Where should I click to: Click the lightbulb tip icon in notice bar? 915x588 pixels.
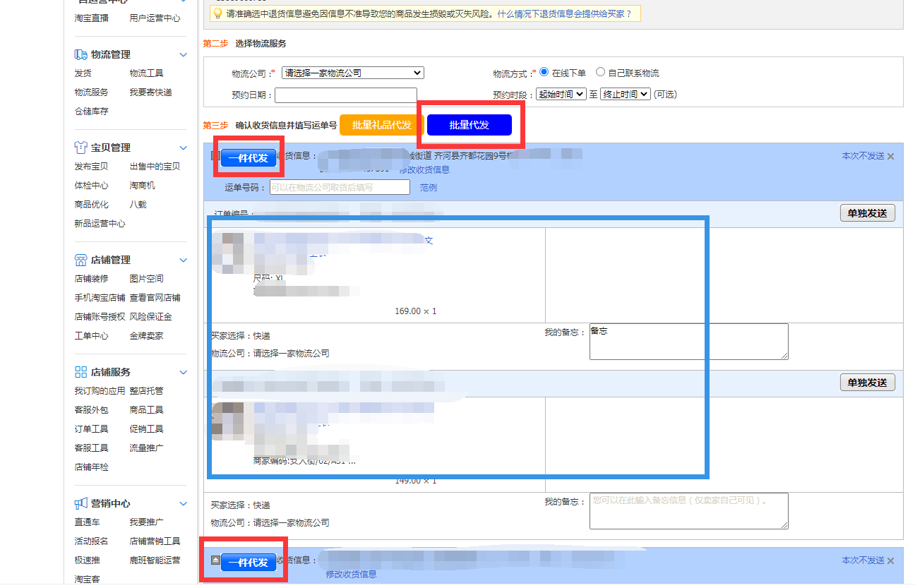coord(217,13)
